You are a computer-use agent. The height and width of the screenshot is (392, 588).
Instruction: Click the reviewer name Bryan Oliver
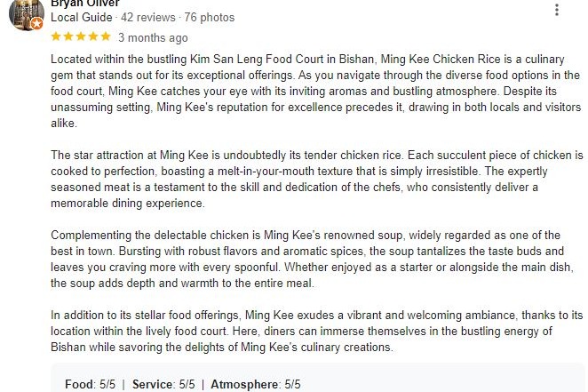click(x=87, y=4)
